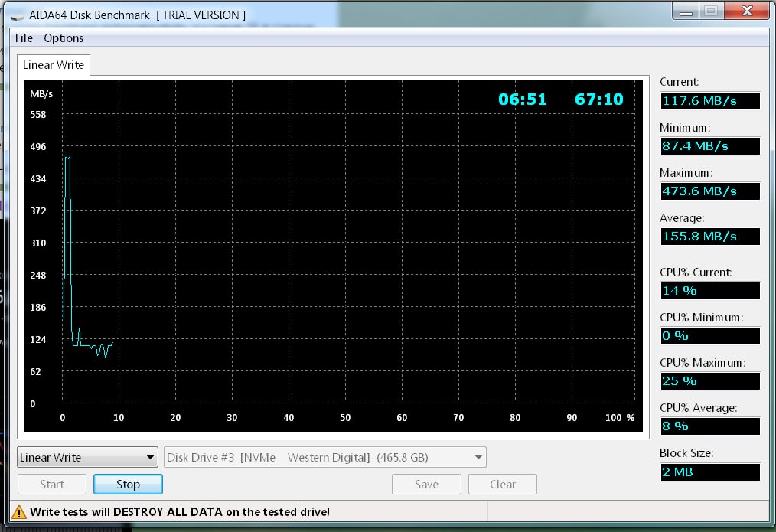The height and width of the screenshot is (532, 776).
Task: Click the elapsed time 06:51 in graph
Action: click(523, 100)
